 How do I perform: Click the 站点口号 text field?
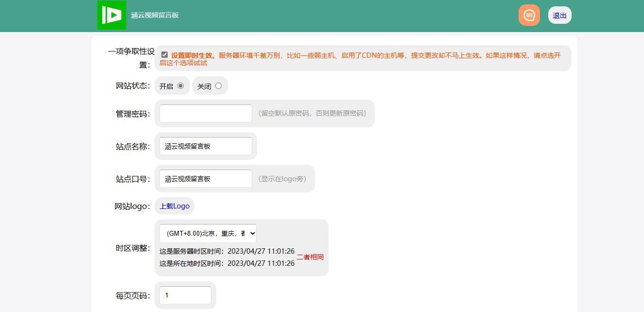pos(206,179)
